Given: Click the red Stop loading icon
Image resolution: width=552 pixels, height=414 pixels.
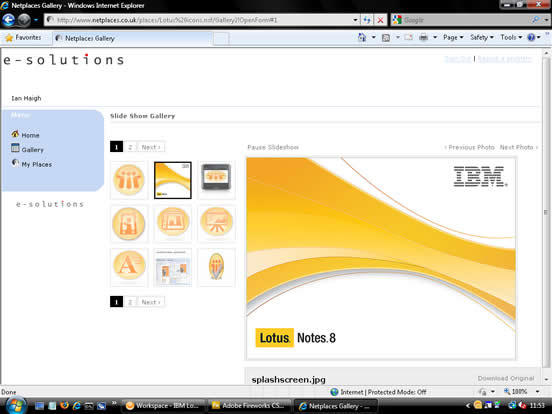Looking at the screenshot, I should point(381,20).
